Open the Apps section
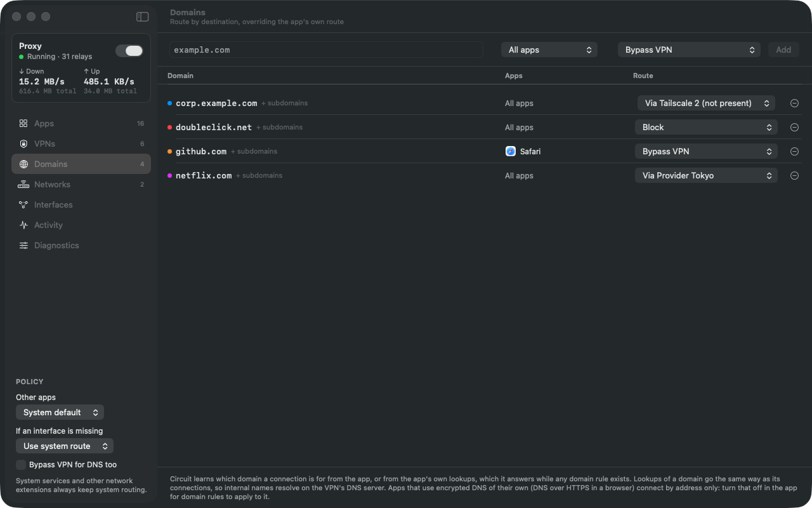 (x=81, y=123)
